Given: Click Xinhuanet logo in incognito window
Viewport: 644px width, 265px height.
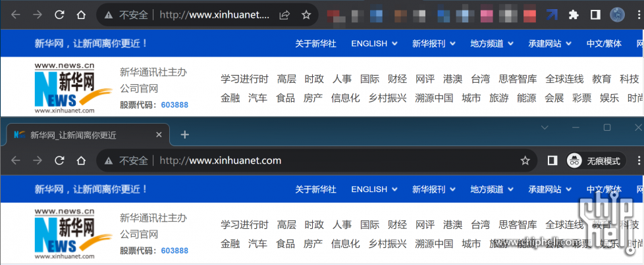Looking at the screenshot, I should point(73,233).
